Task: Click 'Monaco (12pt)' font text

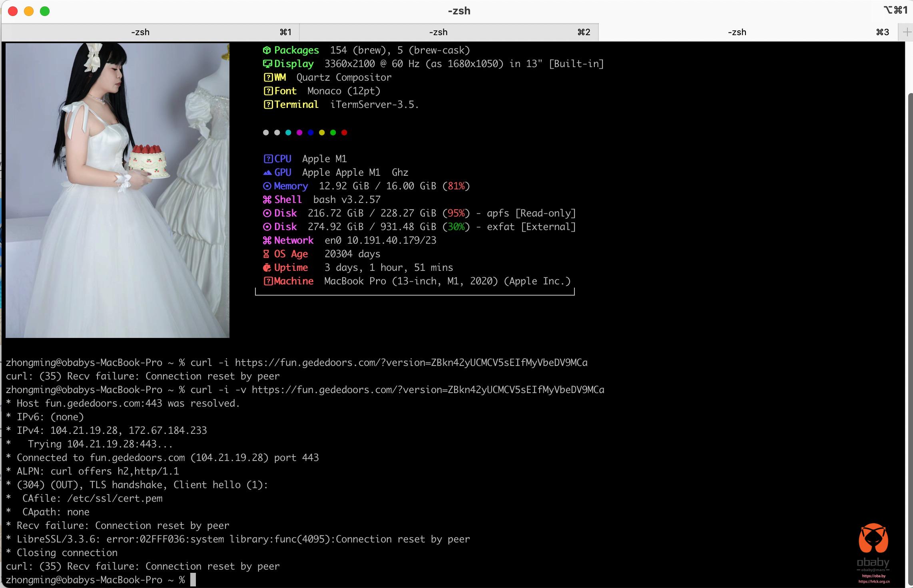Action: coord(344,91)
